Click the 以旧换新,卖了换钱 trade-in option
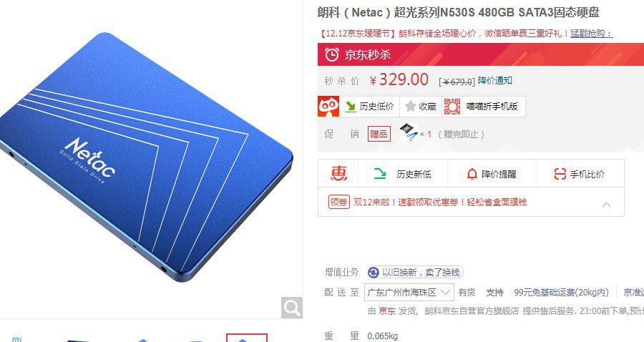 point(415,272)
